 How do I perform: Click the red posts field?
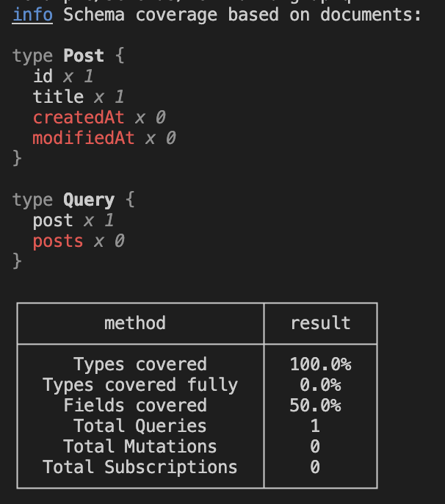click(x=58, y=241)
